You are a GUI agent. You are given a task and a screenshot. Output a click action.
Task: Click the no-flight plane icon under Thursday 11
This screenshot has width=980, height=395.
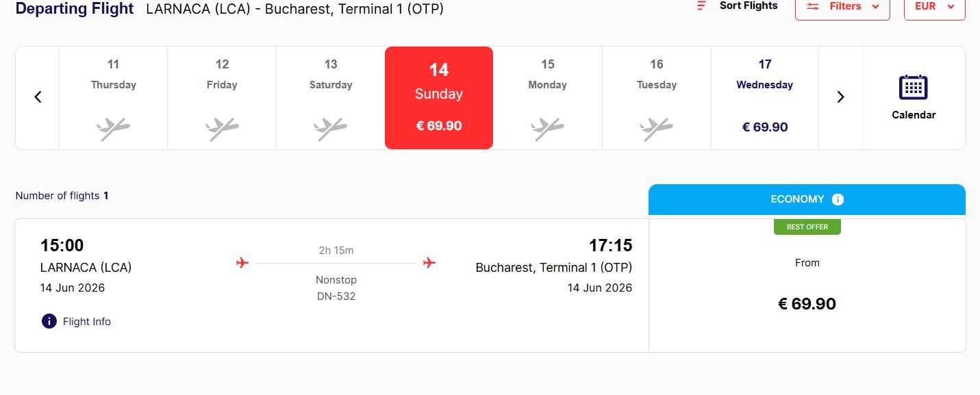coord(113,128)
